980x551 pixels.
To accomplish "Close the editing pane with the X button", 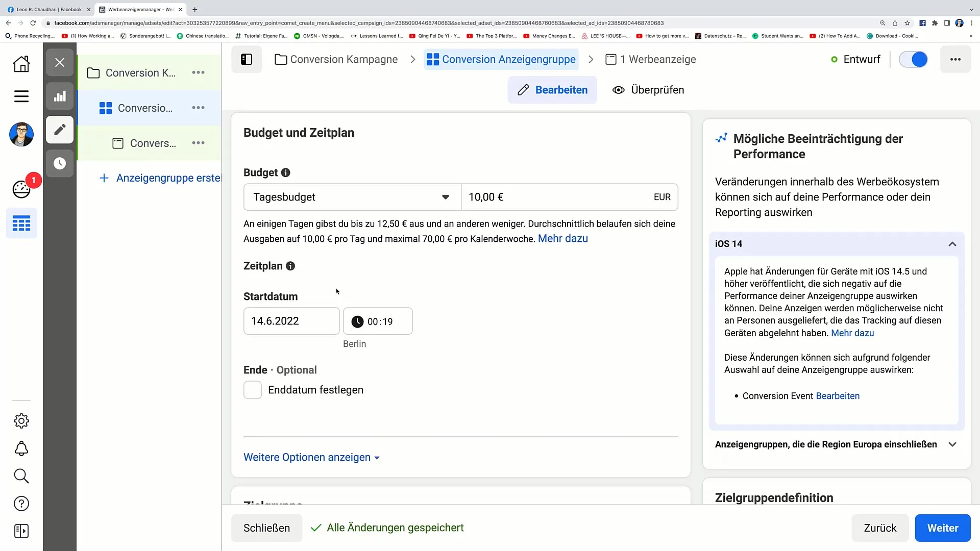I will pos(60,62).
